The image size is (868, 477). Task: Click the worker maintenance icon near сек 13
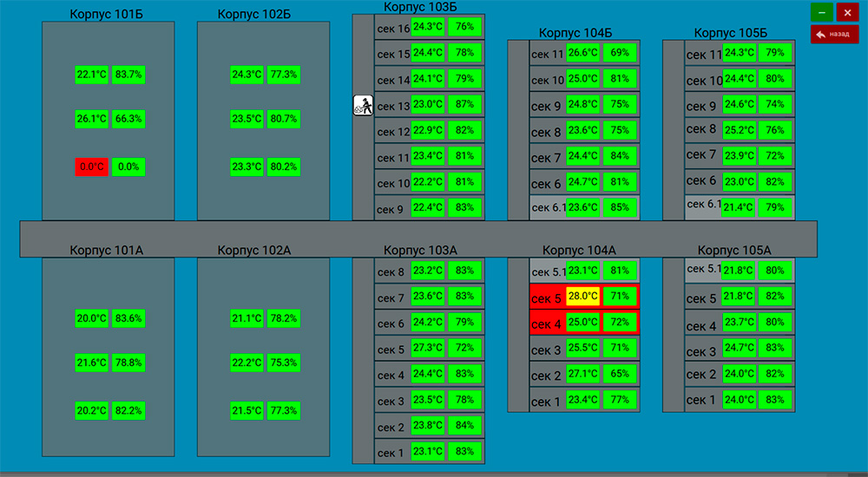pyautogui.click(x=363, y=106)
